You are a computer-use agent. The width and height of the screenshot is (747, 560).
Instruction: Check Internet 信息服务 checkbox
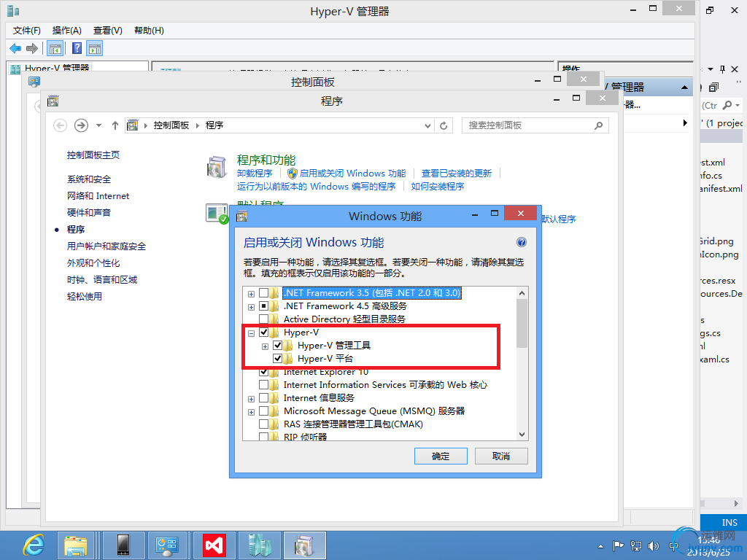coord(263,397)
